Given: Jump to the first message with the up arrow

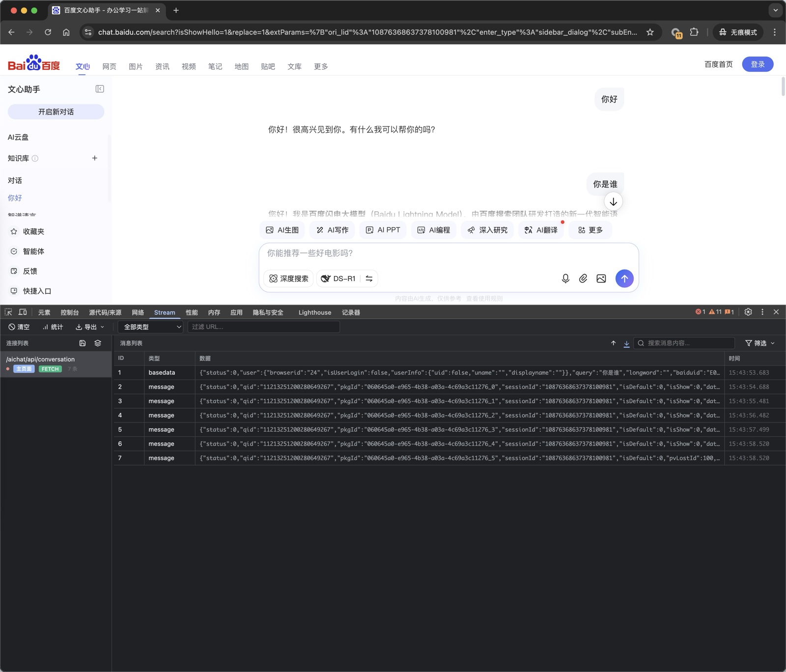Looking at the screenshot, I should coord(613,343).
